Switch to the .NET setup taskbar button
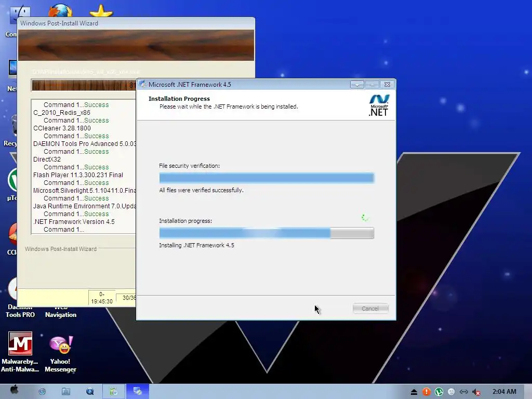Image resolution: width=532 pixels, height=399 pixels. coord(137,392)
